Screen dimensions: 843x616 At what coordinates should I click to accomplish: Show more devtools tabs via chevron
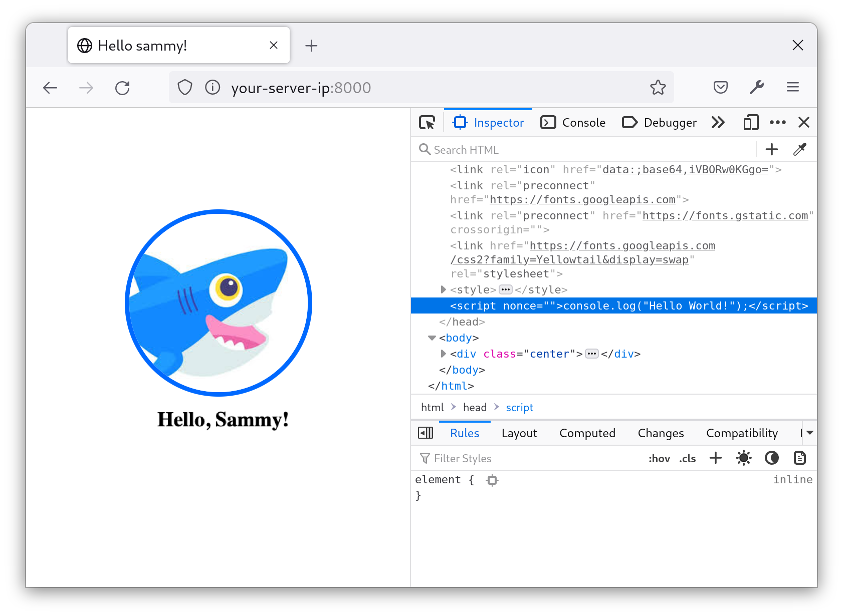click(x=718, y=123)
